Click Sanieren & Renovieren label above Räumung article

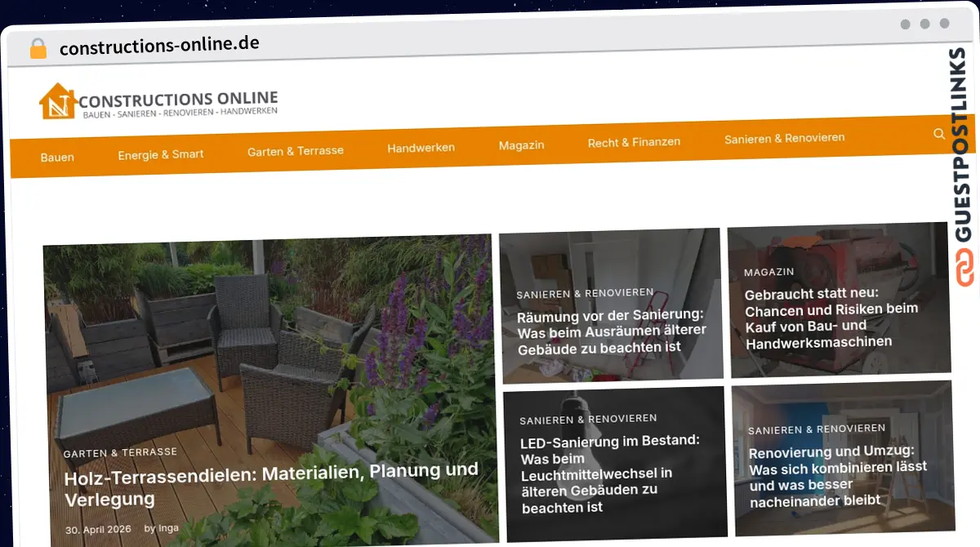tap(585, 293)
